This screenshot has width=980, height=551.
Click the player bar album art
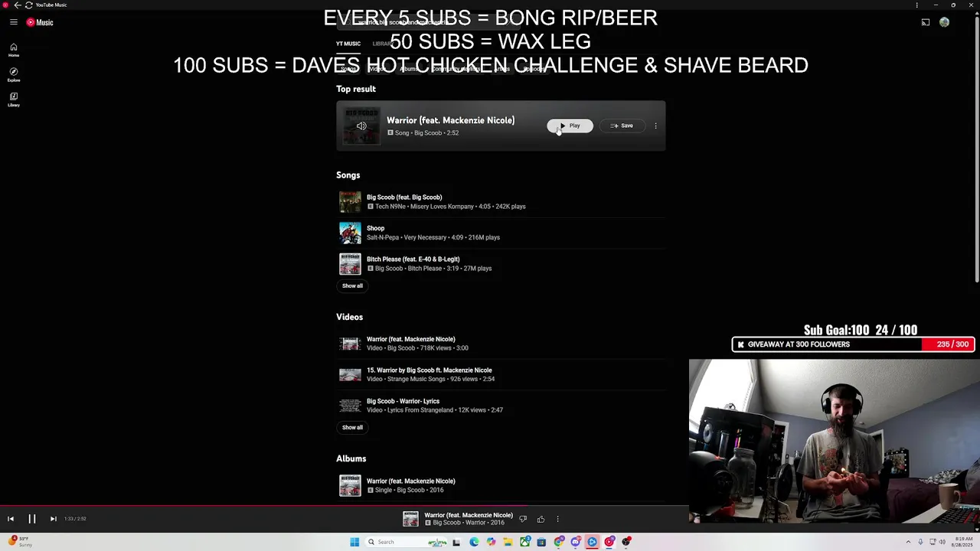[x=411, y=519]
